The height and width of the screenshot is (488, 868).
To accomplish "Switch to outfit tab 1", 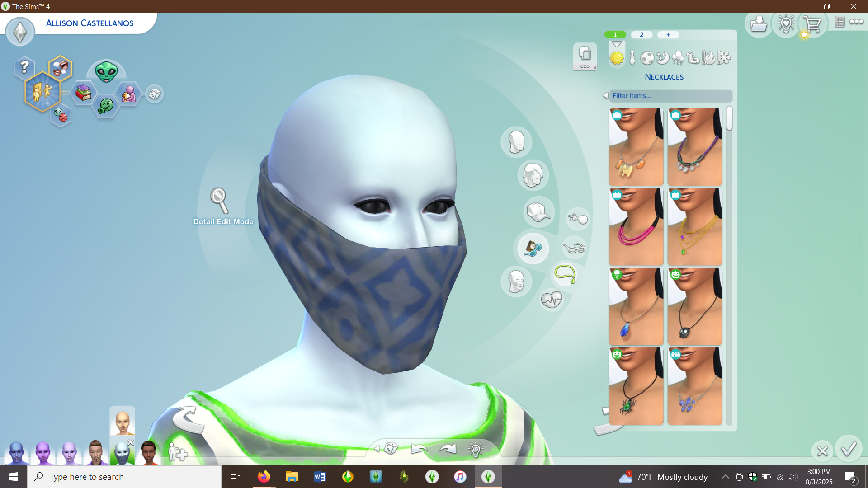I will 615,35.
